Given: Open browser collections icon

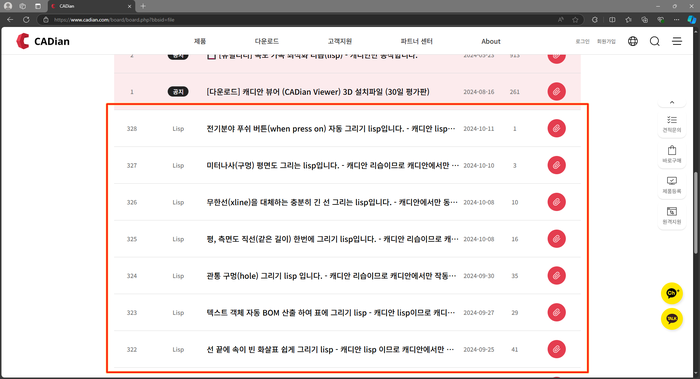Looking at the screenshot, I should pyautogui.click(x=644, y=20).
